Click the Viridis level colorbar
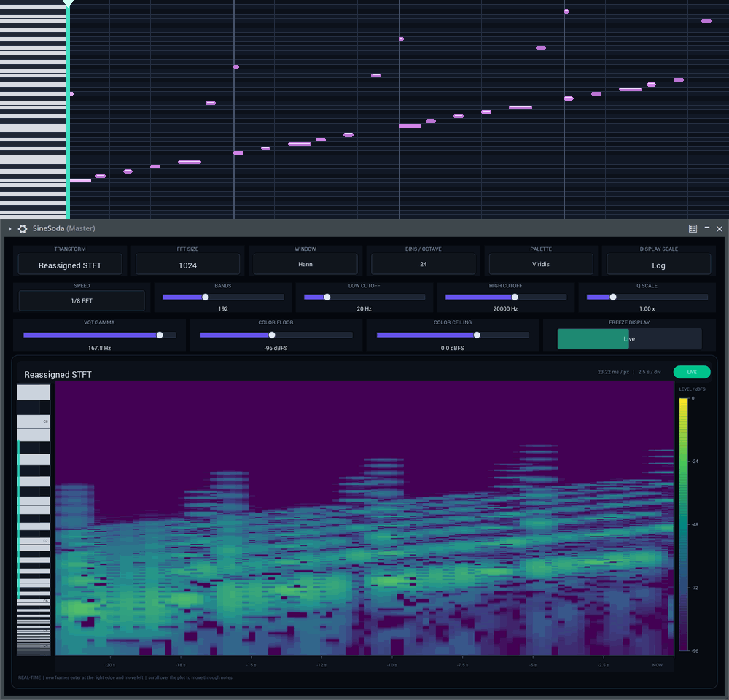 684,524
